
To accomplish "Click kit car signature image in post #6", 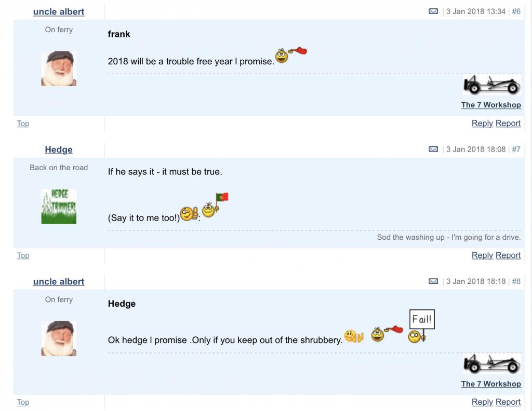I will [x=491, y=85].
